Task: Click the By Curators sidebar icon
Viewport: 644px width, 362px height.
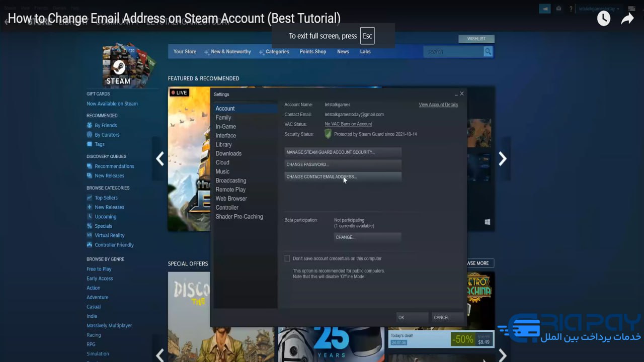Action: (x=90, y=135)
